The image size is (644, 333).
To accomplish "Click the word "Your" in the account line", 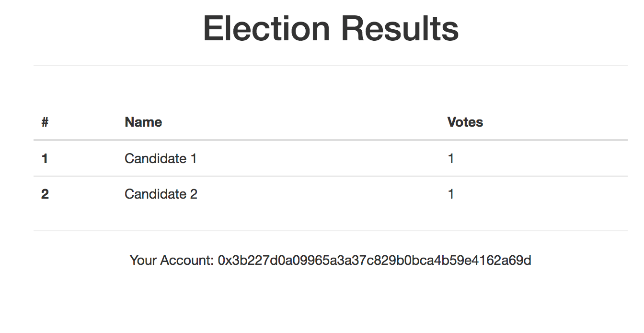I will (x=143, y=261).
